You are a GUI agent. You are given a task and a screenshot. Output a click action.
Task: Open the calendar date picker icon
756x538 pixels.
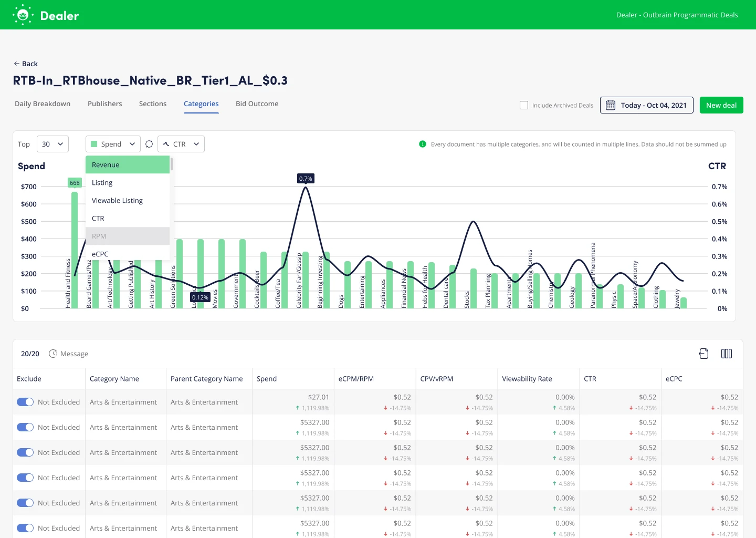611,105
